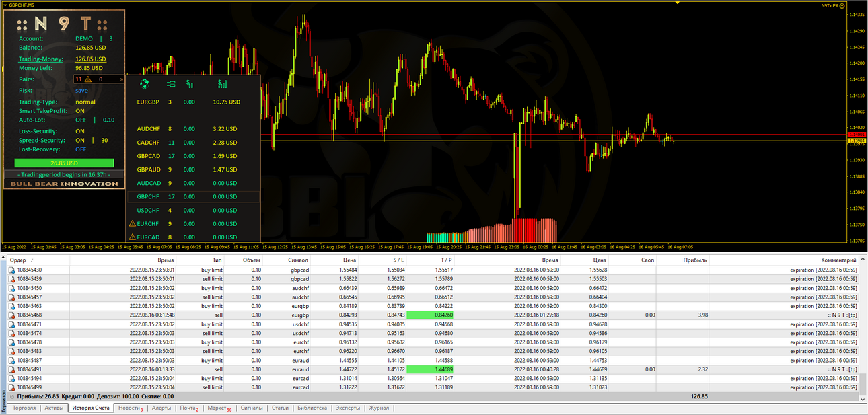Screen dimensions: 868x415
Task: Select the GBPCHF pair row in the list
Action: click(x=193, y=197)
